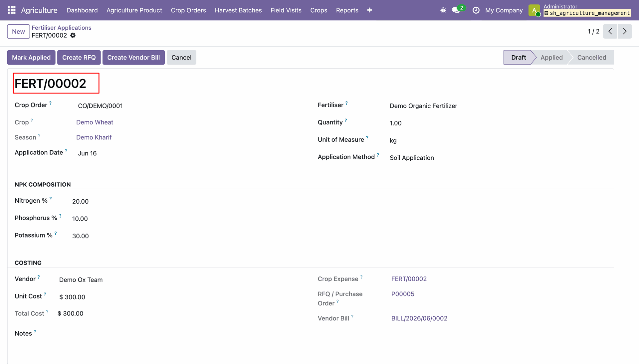
Task: Set status to Cancelled in statusbar
Action: point(591,58)
